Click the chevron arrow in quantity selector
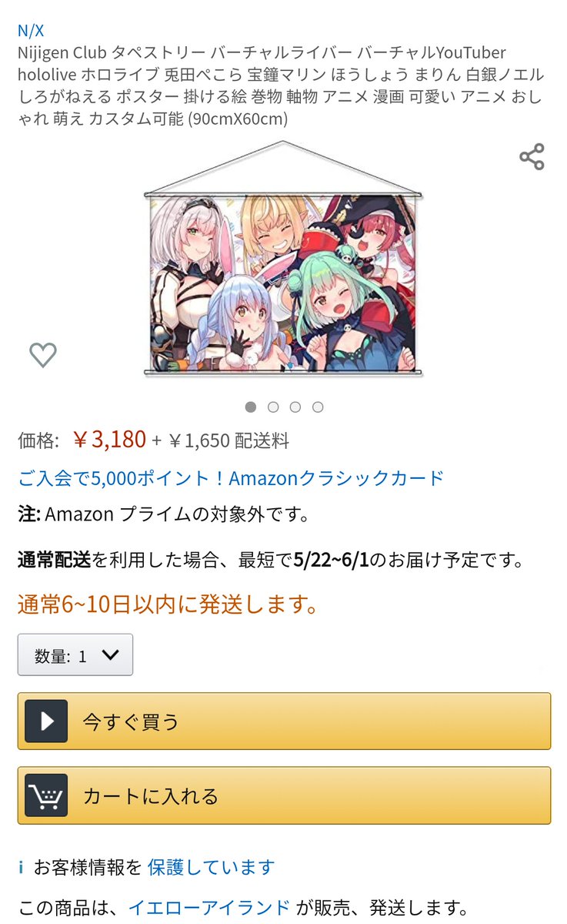The height and width of the screenshot is (924, 567). pyautogui.click(x=110, y=655)
